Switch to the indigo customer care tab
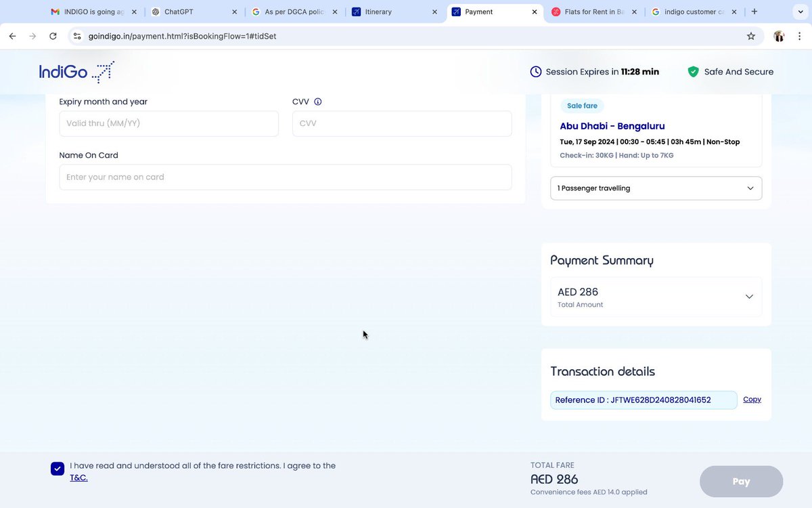 click(694, 12)
